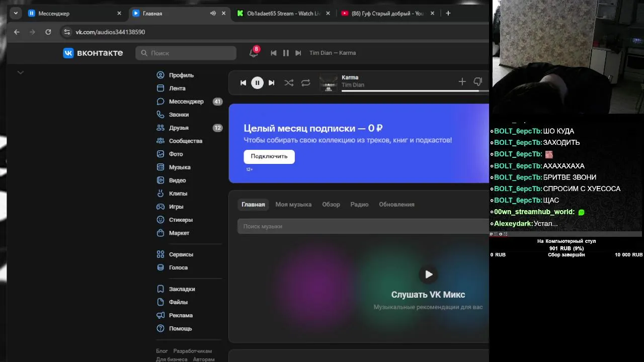Open Реклама in the sidebar
This screenshot has height=362, width=644.
(175, 315)
